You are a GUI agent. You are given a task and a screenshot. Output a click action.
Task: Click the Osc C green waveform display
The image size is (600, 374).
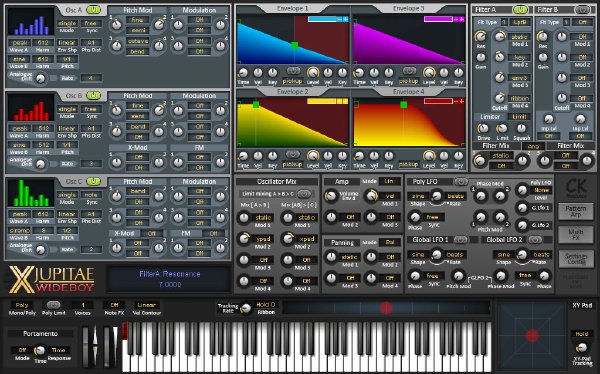[x=31, y=194]
